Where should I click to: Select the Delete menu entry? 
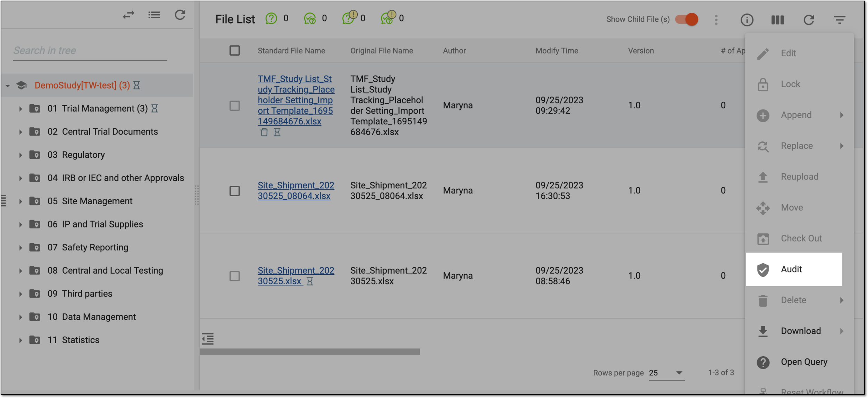799,300
